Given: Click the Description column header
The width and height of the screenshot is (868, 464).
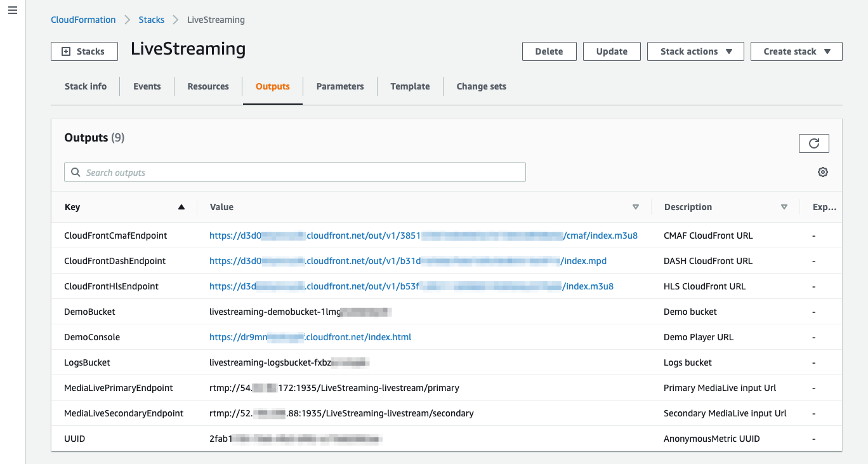Looking at the screenshot, I should point(688,207).
